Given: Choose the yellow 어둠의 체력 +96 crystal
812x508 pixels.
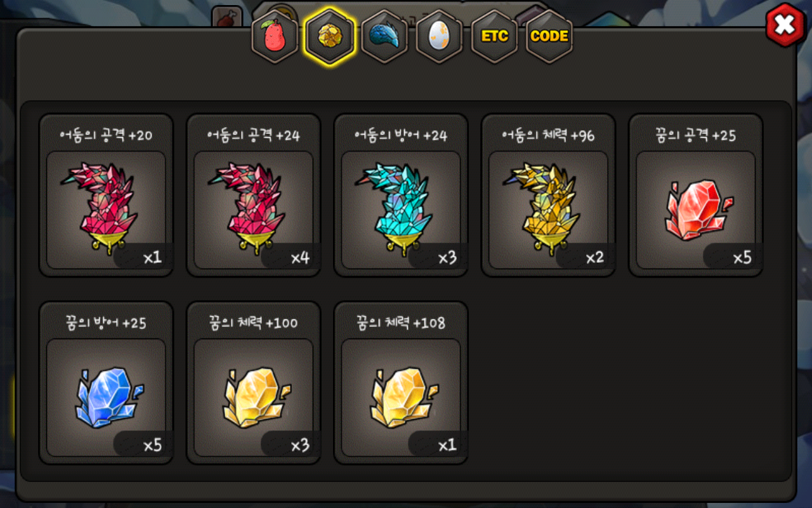Looking at the screenshot, I should pos(548,196).
